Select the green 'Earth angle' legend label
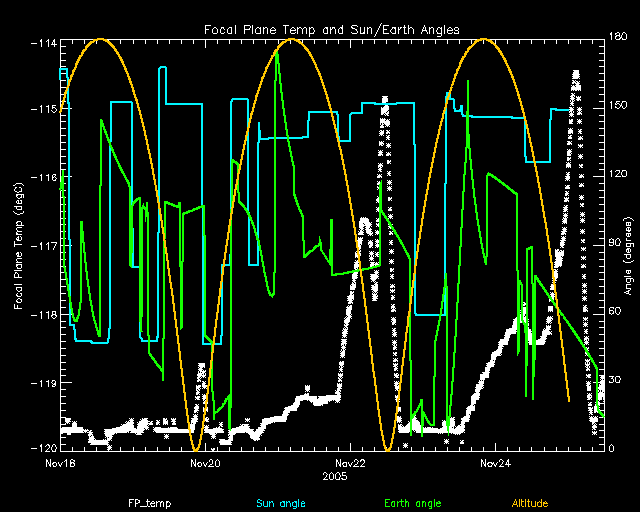 (x=412, y=503)
